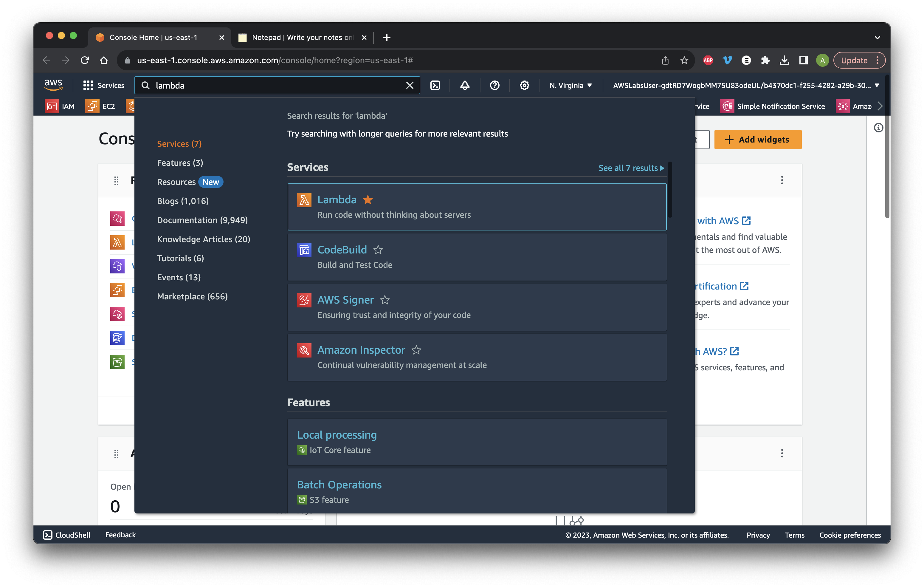
Task: Open the Feedback link in the footer
Action: point(120,535)
